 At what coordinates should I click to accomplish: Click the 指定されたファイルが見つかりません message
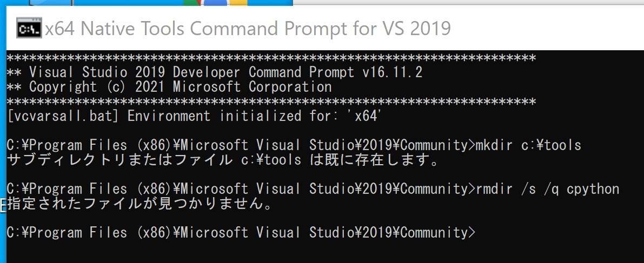[x=140, y=204]
